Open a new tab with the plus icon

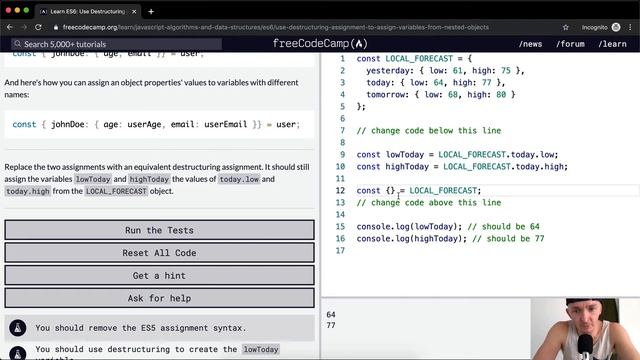coord(151,11)
